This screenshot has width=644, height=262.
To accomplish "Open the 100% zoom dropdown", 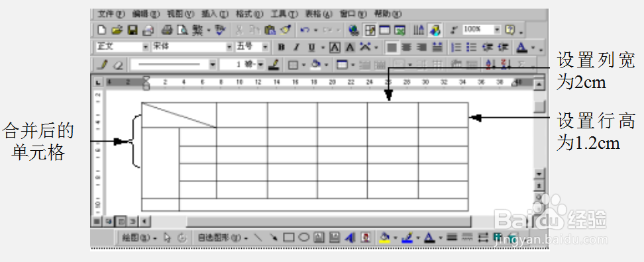I will click(498, 30).
